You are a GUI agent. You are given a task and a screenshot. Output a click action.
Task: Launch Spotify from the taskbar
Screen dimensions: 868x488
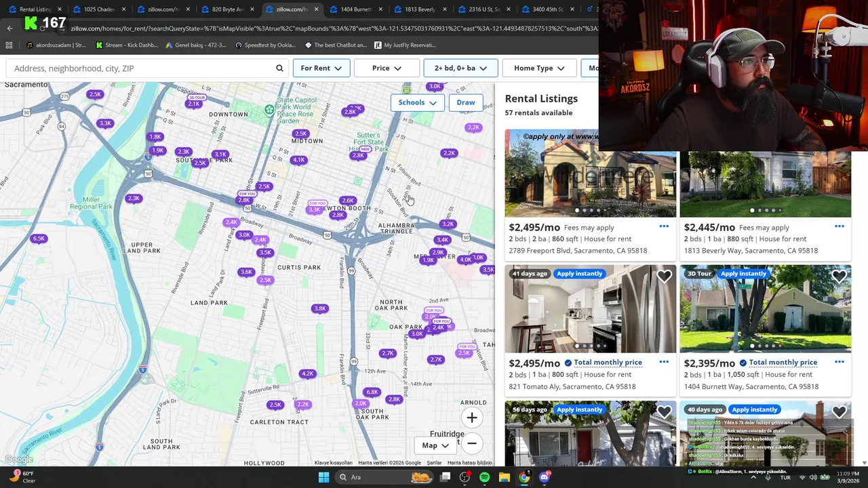pos(484,477)
